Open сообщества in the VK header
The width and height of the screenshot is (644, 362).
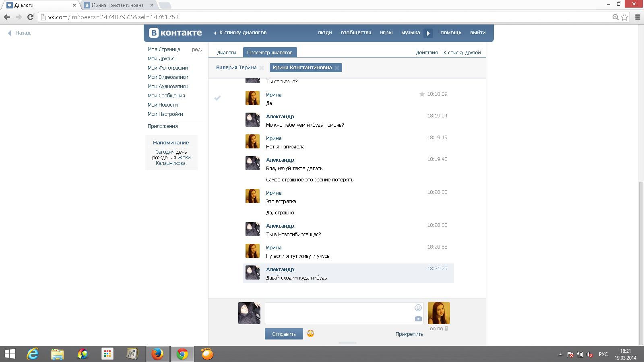[356, 33]
